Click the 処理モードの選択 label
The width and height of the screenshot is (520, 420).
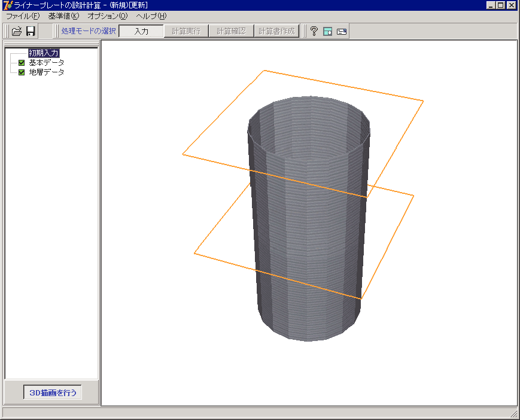click(89, 31)
